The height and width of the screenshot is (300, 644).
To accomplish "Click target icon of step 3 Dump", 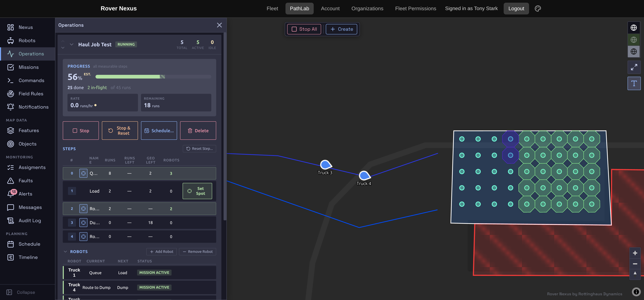I will pos(83,222).
